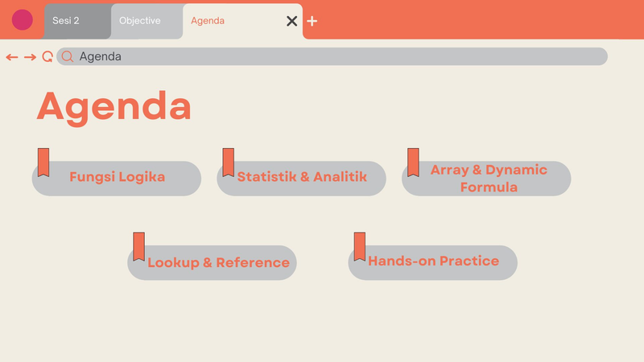Screen dimensions: 644x362
Task: Click the pink circle in top corner
Action: [x=23, y=19]
